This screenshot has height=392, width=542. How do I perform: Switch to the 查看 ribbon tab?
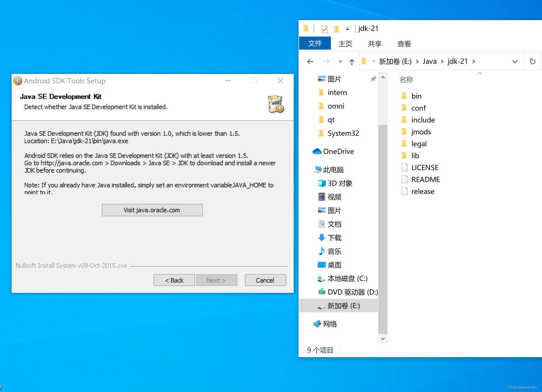click(404, 44)
